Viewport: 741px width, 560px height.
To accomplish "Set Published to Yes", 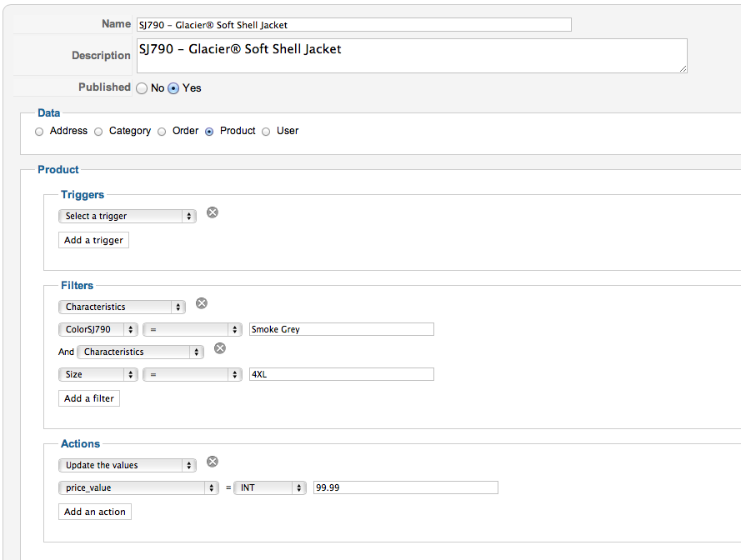I will point(173,88).
